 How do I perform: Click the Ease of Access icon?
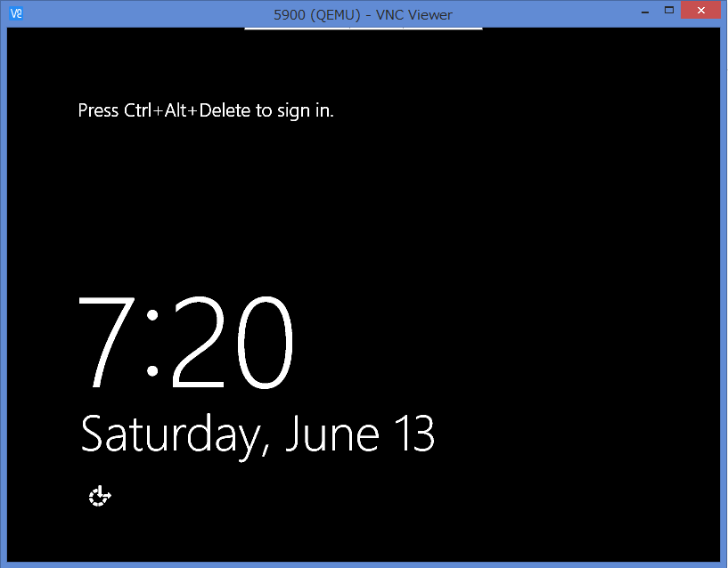100,496
